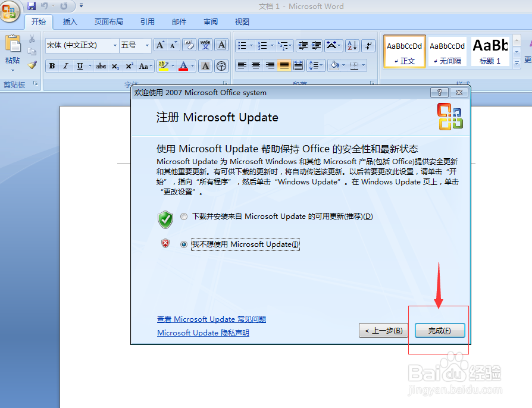Center the text
This screenshot has width=532, height=408.
[x=256, y=65]
